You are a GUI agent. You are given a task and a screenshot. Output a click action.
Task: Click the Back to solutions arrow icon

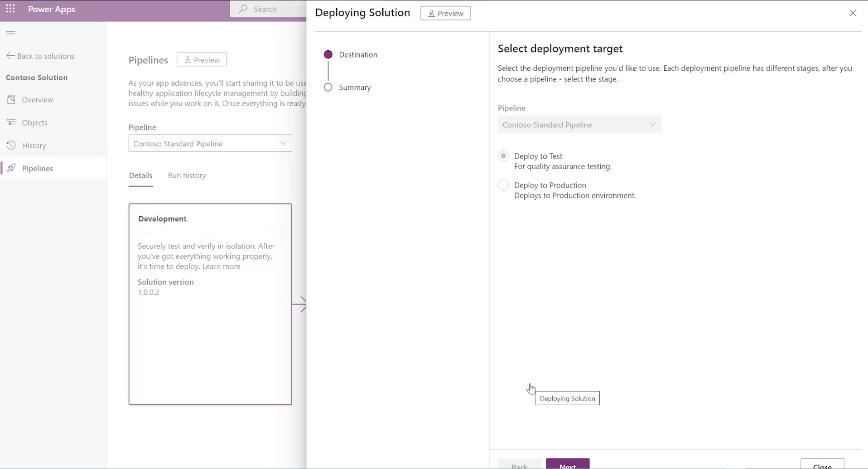point(10,56)
